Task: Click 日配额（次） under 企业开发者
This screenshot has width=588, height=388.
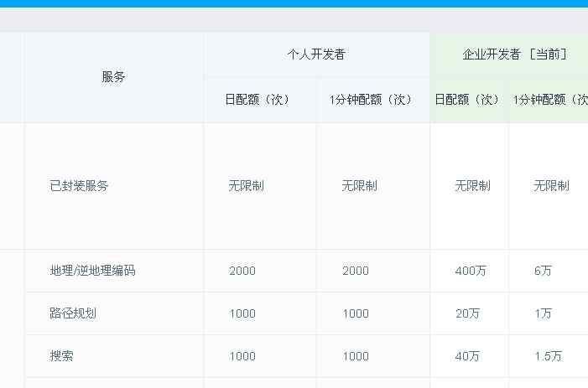Action: coord(467,100)
